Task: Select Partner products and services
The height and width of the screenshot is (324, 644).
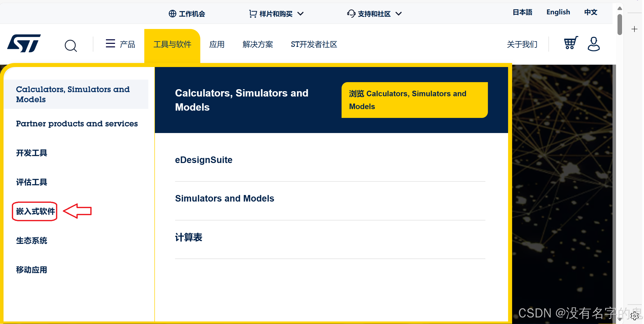Action: pos(77,123)
